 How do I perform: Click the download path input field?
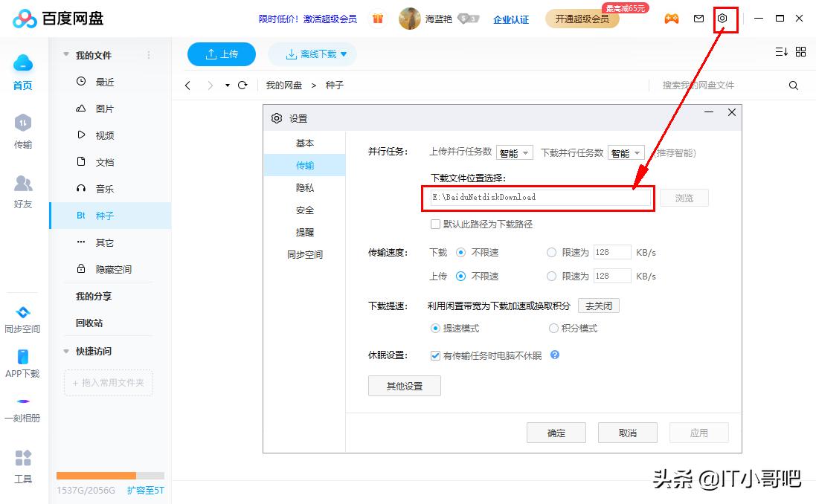click(x=539, y=198)
